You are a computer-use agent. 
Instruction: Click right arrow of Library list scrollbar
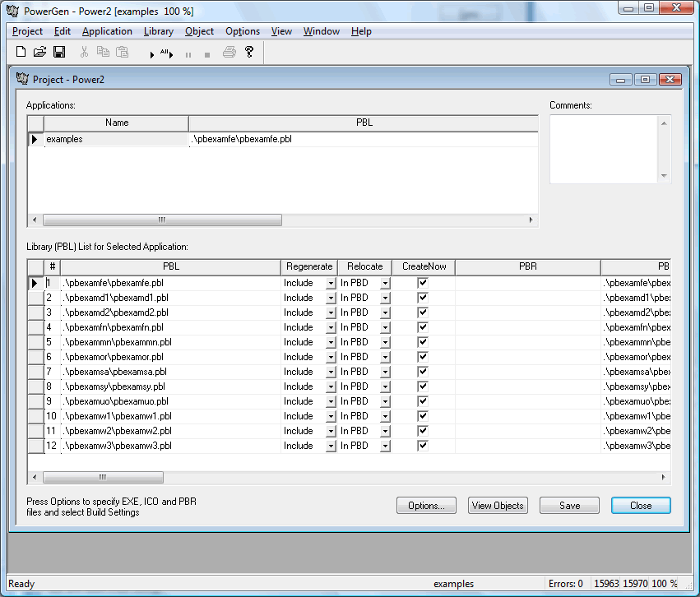click(663, 478)
